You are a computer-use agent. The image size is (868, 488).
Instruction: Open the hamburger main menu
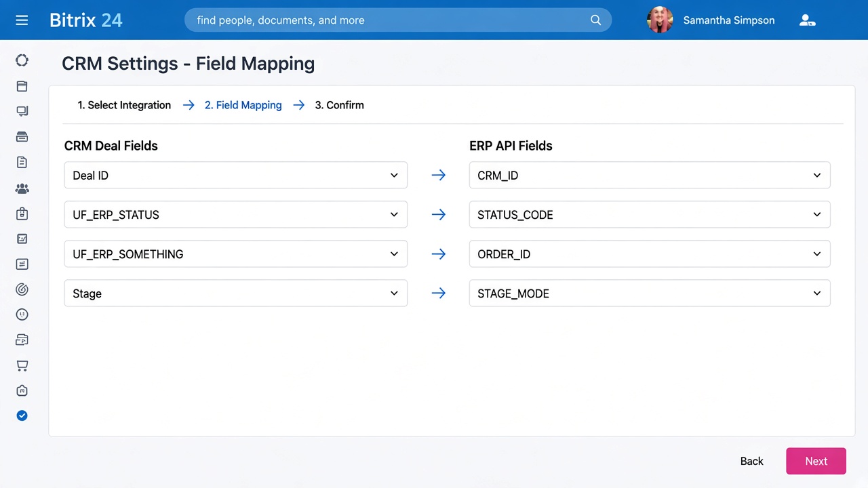coord(22,20)
